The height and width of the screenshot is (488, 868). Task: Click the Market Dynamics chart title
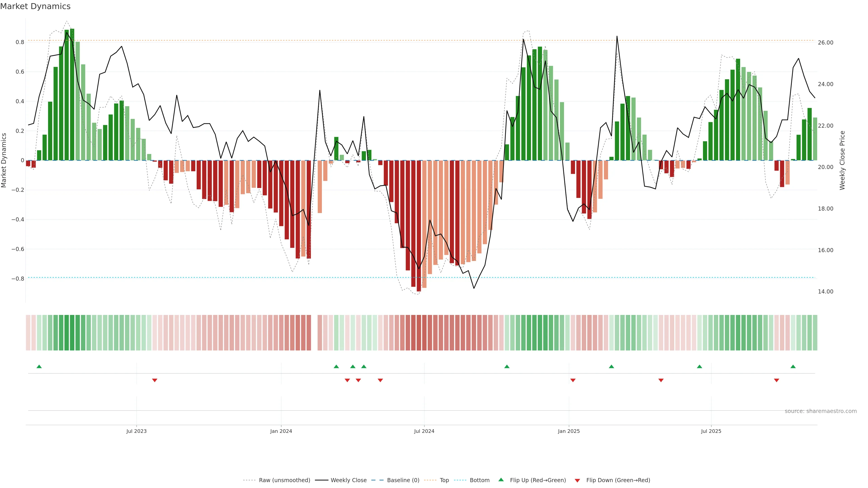pyautogui.click(x=35, y=6)
